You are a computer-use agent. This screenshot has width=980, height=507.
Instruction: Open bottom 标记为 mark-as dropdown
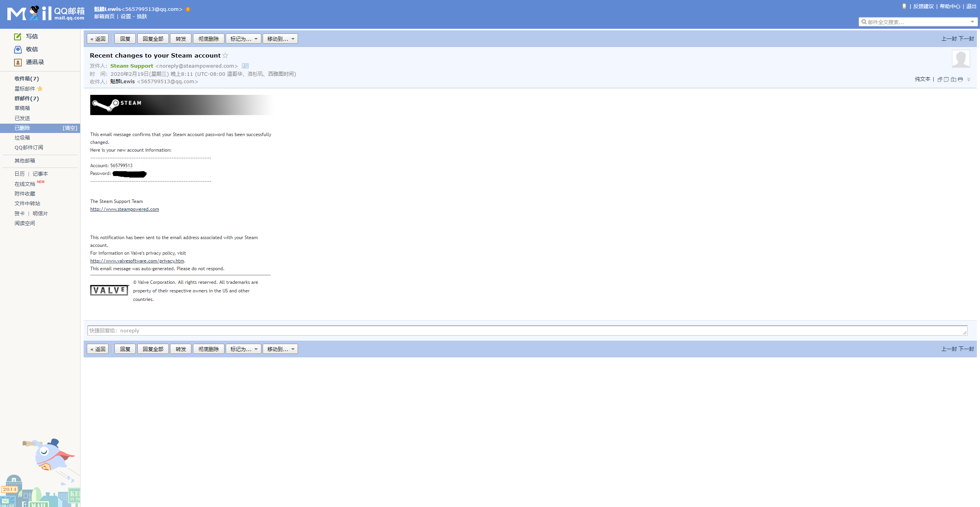244,349
